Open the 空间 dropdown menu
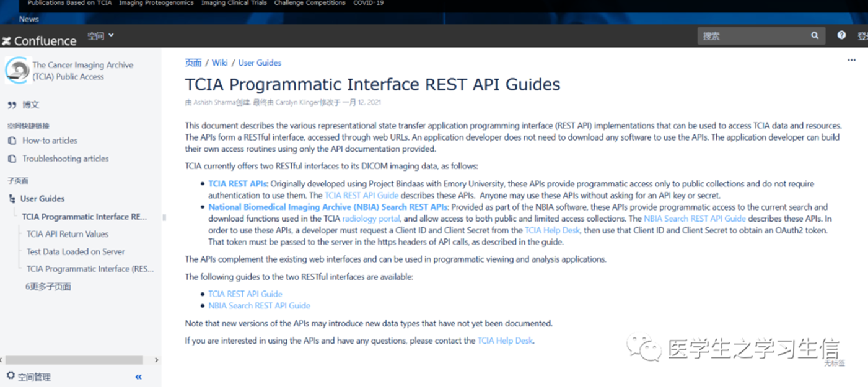 100,36
